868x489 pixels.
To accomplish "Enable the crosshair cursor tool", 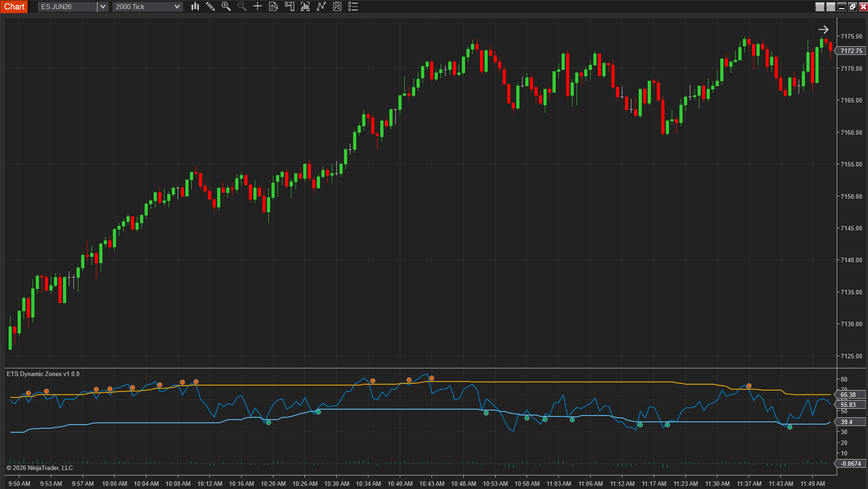I will pyautogui.click(x=257, y=6).
